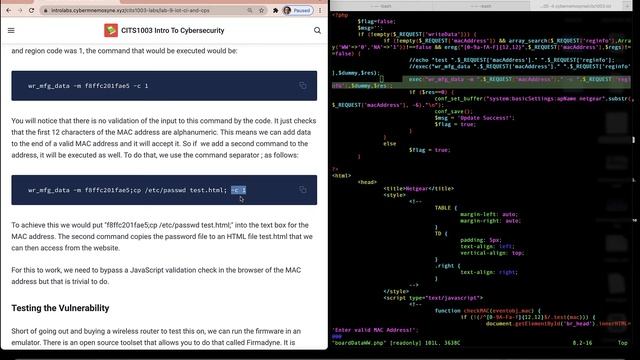This screenshot has height=360, width=640.
Task: Click the CITS1003 site logo icon
Action: click(x=111, y=30)
